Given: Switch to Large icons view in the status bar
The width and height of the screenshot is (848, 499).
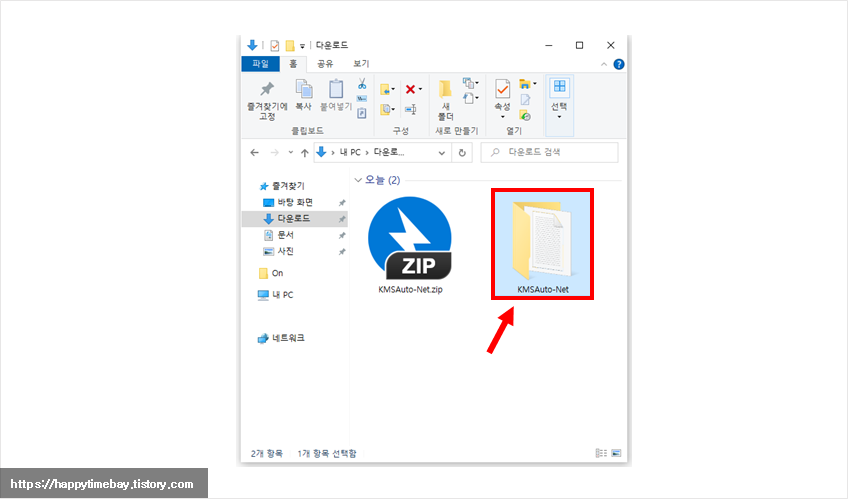Looking at the screenshot, I should [616, 453].
